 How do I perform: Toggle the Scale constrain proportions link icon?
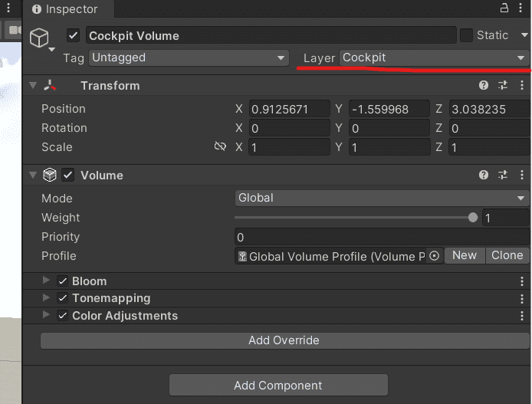220,146
